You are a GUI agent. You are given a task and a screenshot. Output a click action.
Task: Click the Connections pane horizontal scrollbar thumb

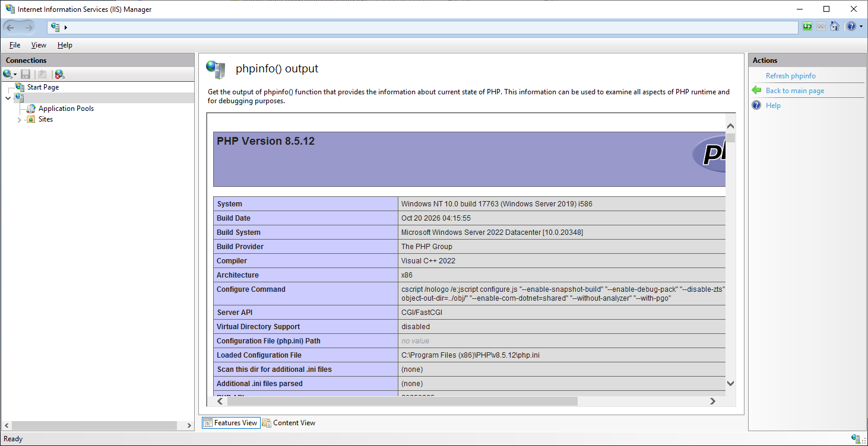(x=94, y=425)
